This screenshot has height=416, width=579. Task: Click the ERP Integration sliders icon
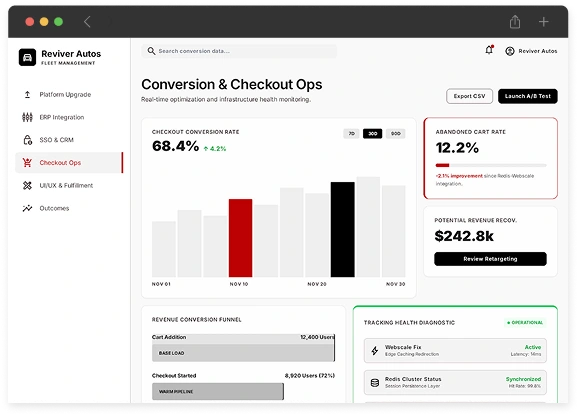[x=27, y=117]
